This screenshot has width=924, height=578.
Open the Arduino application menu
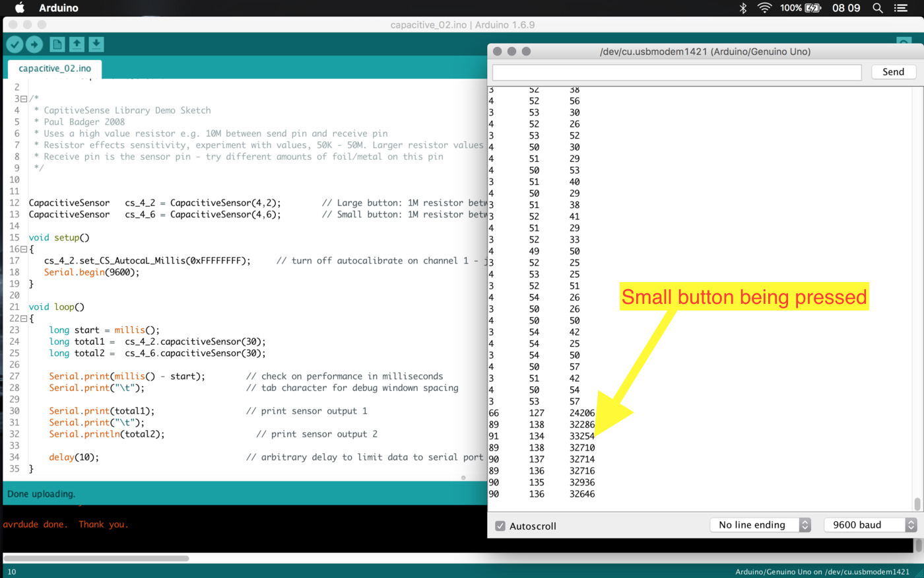[58, 8]
